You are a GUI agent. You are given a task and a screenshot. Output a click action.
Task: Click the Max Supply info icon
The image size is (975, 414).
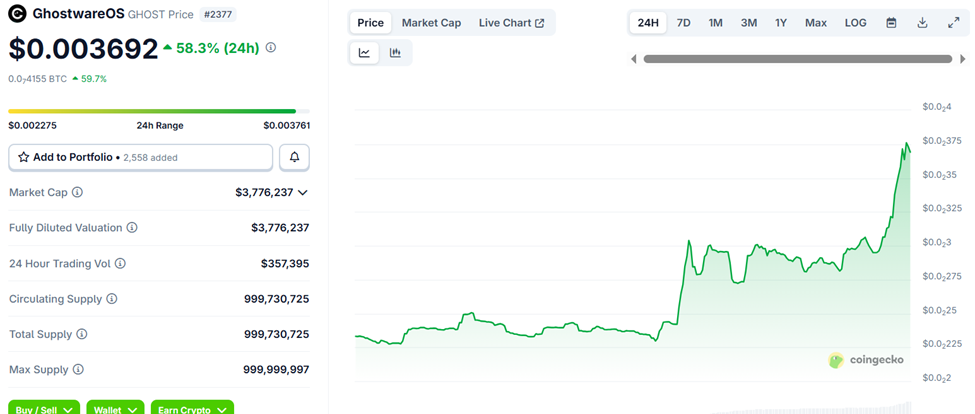tap(78, 369)
